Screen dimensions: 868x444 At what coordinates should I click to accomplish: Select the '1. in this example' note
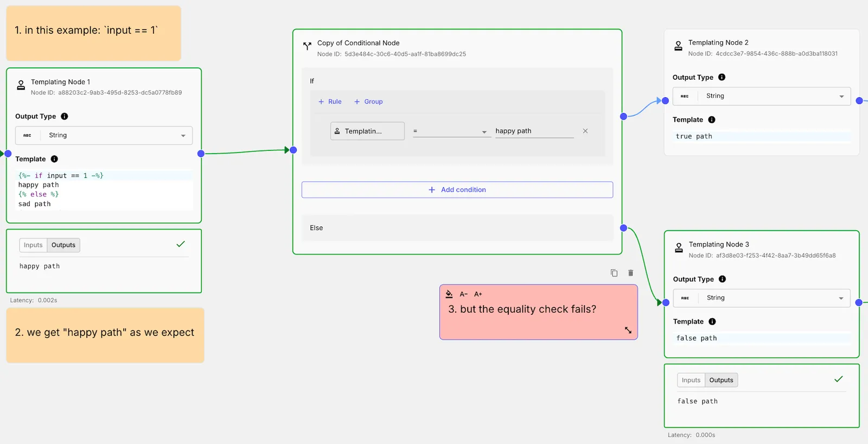[93, 33]
